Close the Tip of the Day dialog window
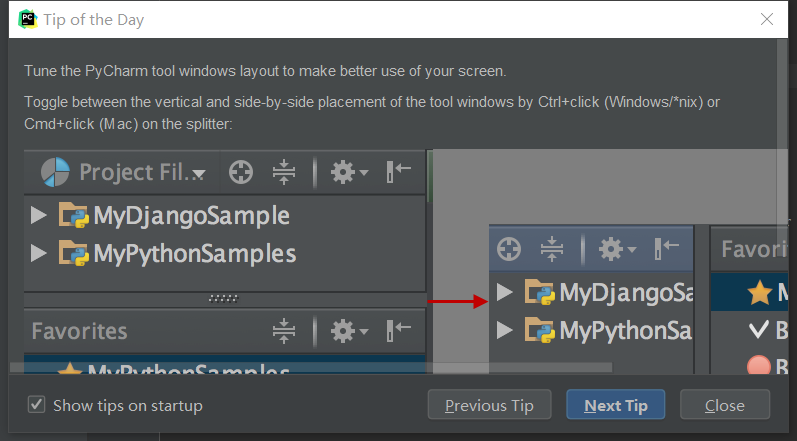This screenshot has width=797, height=441. click(x=767, y=19)
